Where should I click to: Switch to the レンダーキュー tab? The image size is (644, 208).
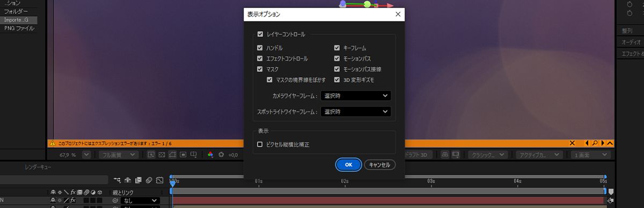39,167
